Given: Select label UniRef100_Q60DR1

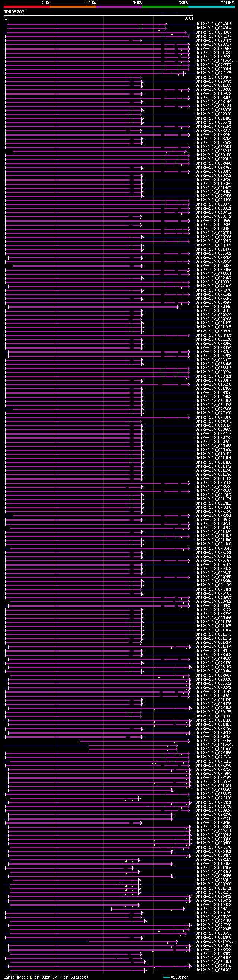Looking at the screenshot, I should (x=214, y=147).
